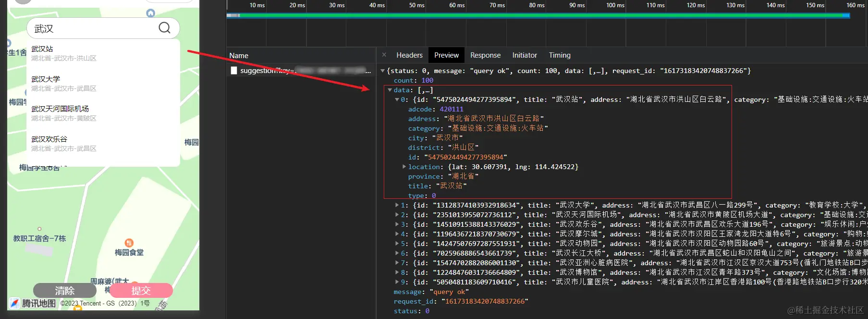Click the Name column header

pos(239,55)
